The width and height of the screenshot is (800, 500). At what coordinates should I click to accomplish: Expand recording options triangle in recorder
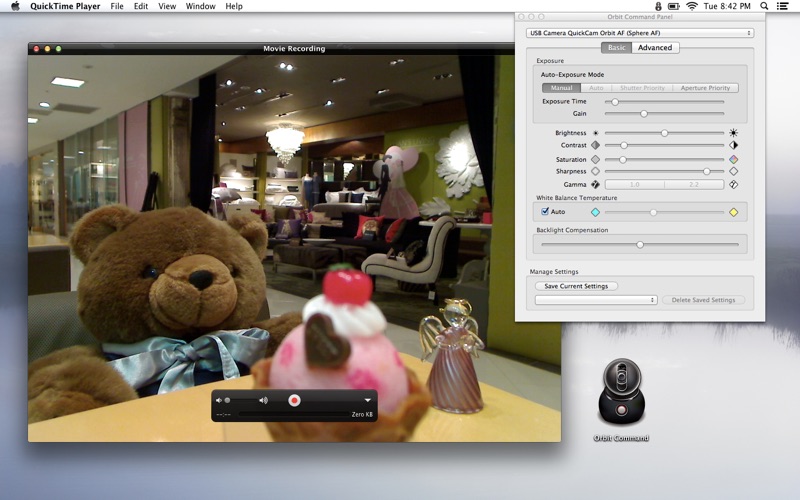coord(367,400)
